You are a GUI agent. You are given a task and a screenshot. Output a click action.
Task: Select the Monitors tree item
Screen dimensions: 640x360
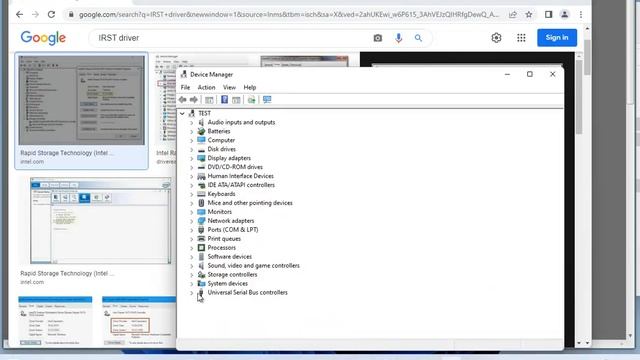(x=220, y=212)
